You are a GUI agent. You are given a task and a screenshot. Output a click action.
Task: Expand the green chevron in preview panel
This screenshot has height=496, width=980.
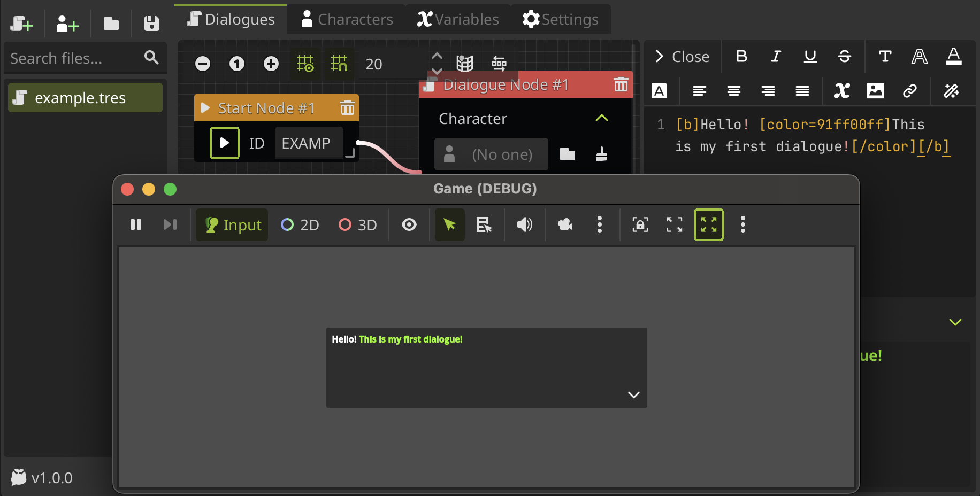coord(955,322)
